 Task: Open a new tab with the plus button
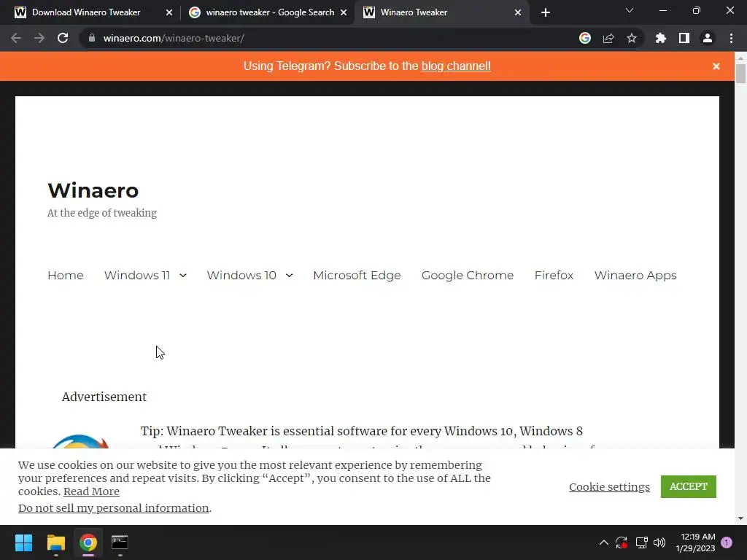pos(546,12)
